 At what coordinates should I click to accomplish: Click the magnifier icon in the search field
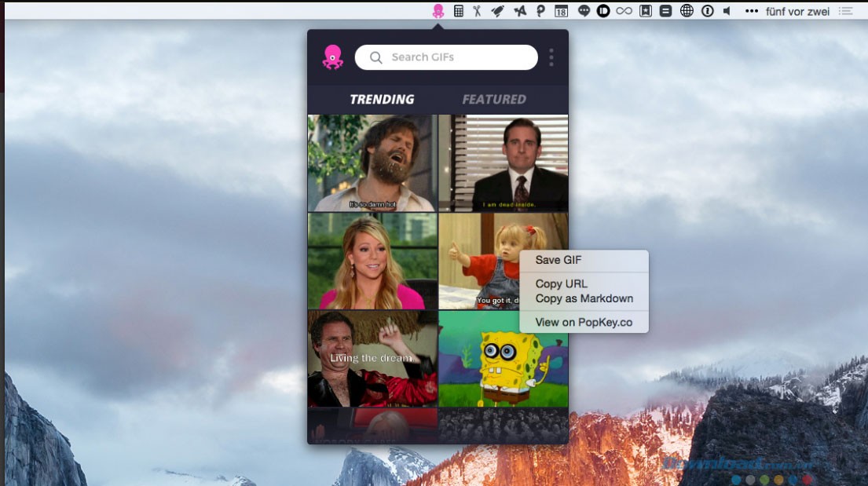[x=376, y=57]
